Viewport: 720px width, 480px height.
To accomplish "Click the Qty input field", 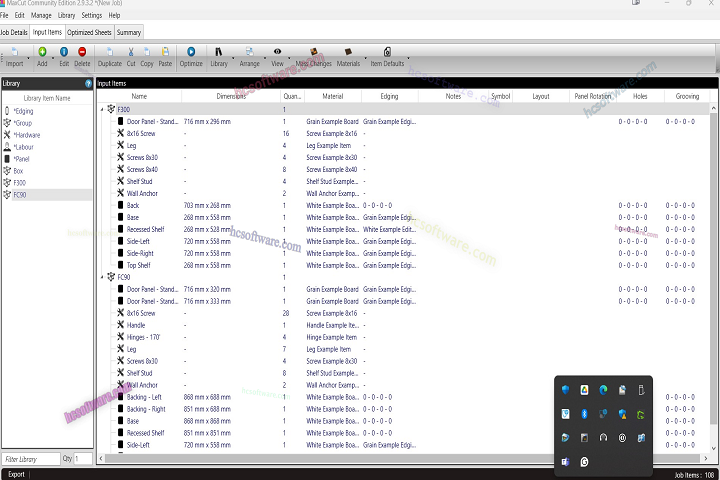I will (83, 458).
